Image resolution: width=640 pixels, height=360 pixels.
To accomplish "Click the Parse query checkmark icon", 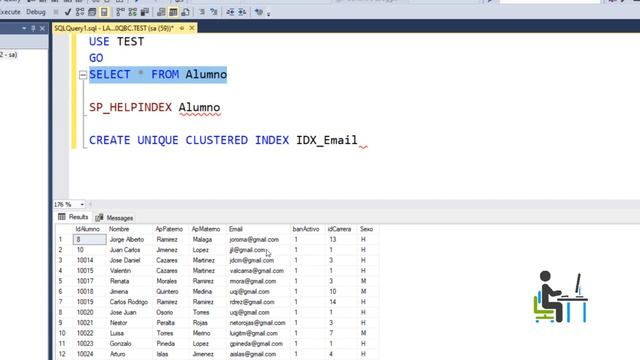I will 68,12.
